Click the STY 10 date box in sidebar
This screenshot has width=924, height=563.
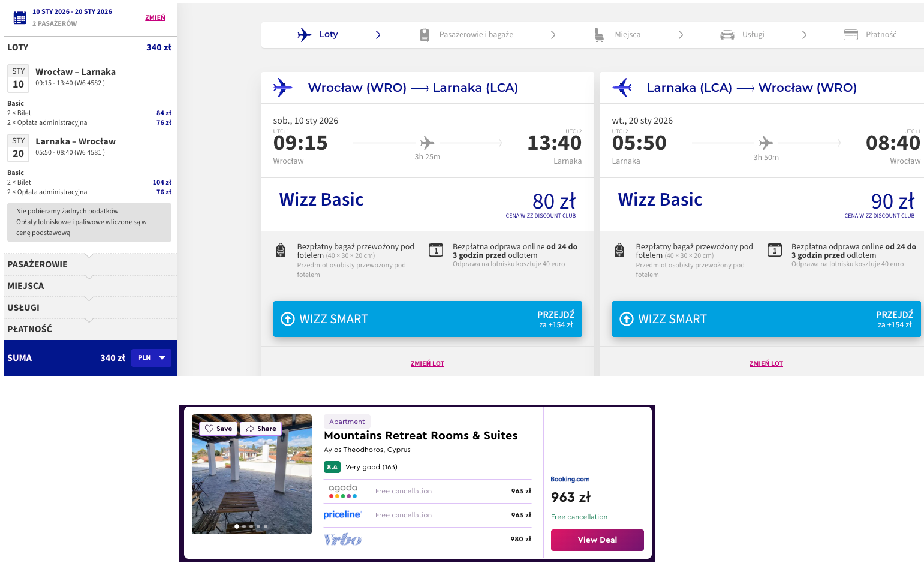coord(19,79)
